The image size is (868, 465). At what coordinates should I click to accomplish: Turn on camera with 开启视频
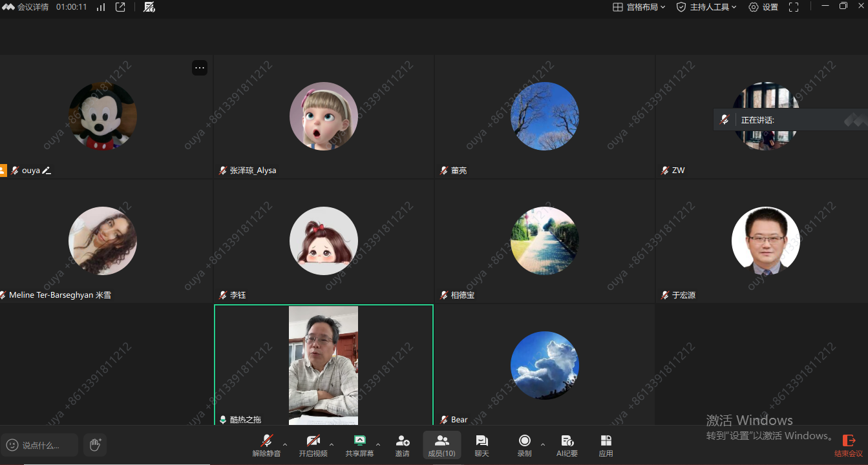coord(313,444)
